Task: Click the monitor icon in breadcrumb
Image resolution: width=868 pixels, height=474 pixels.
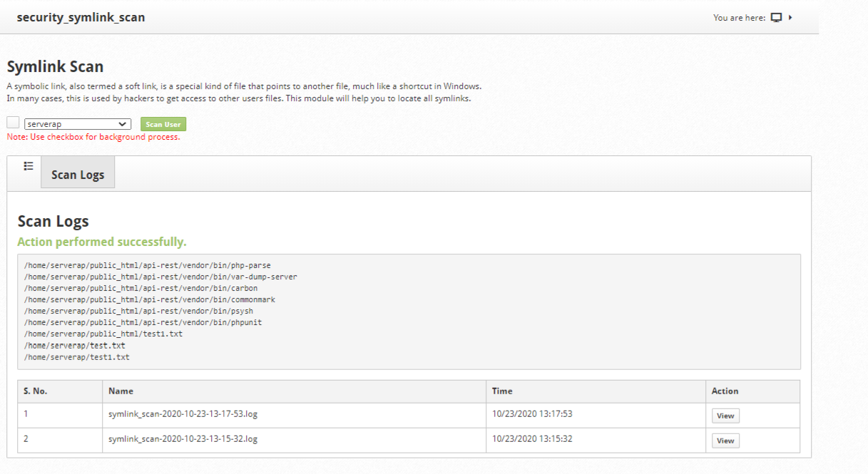Action: pyautogui.click(x=777, y=18)
